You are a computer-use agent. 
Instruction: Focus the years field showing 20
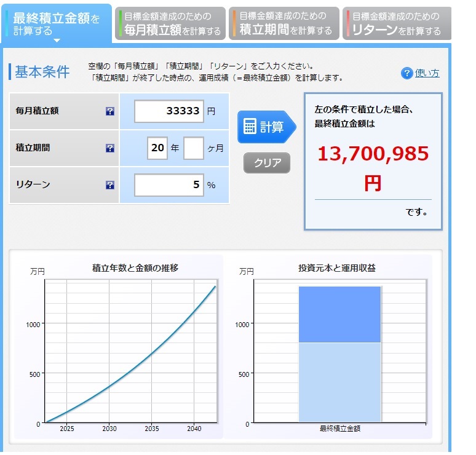tap(157, 148)
